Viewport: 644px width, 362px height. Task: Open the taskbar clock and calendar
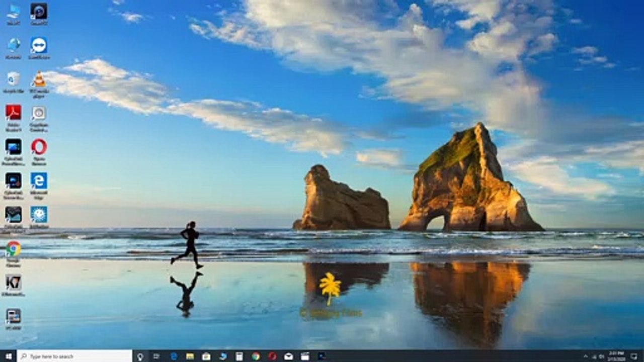tap(617, 356)
